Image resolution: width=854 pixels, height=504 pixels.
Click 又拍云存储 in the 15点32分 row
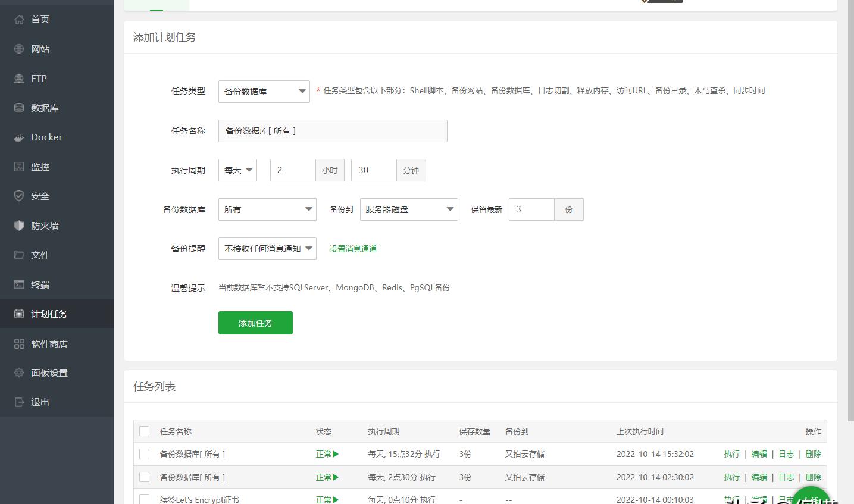coord(525,454)
